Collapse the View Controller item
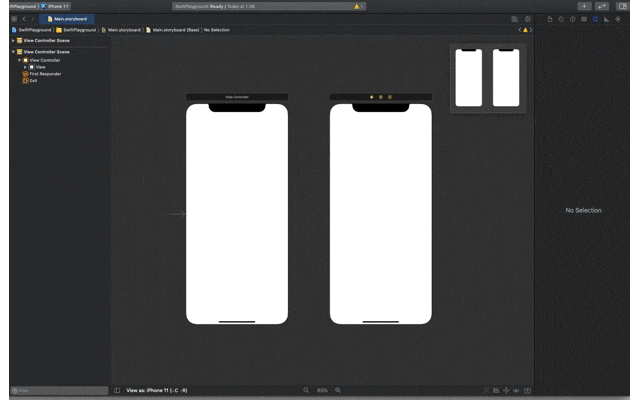This screenshot has height=400, width=640. 19,60
